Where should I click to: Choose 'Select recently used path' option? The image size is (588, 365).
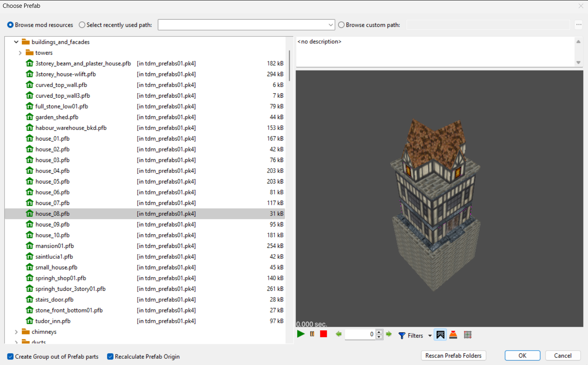(82, 25)
